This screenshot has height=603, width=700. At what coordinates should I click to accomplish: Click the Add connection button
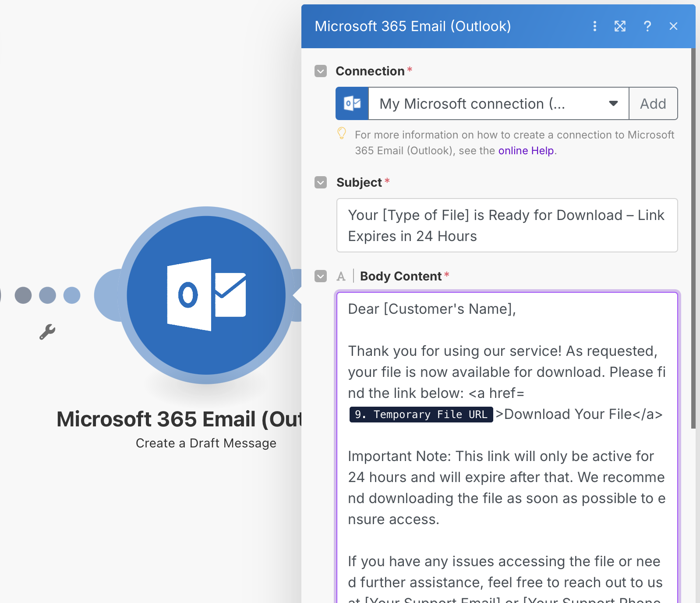(x=653, y=103)
